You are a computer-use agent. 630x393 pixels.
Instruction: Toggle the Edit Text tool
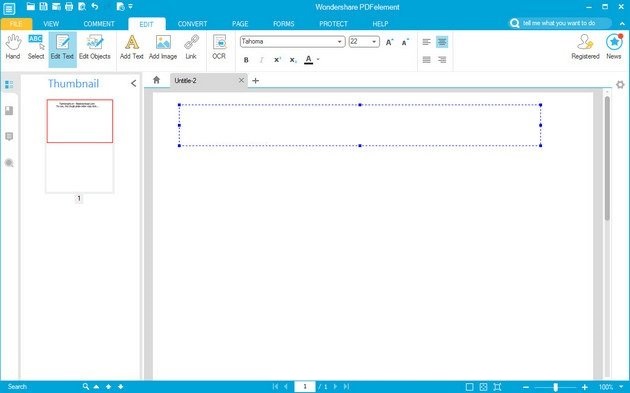pos(62,49)
